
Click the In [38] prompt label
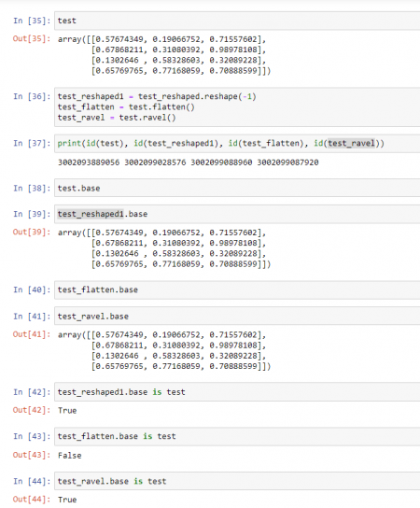pos(32,189)
